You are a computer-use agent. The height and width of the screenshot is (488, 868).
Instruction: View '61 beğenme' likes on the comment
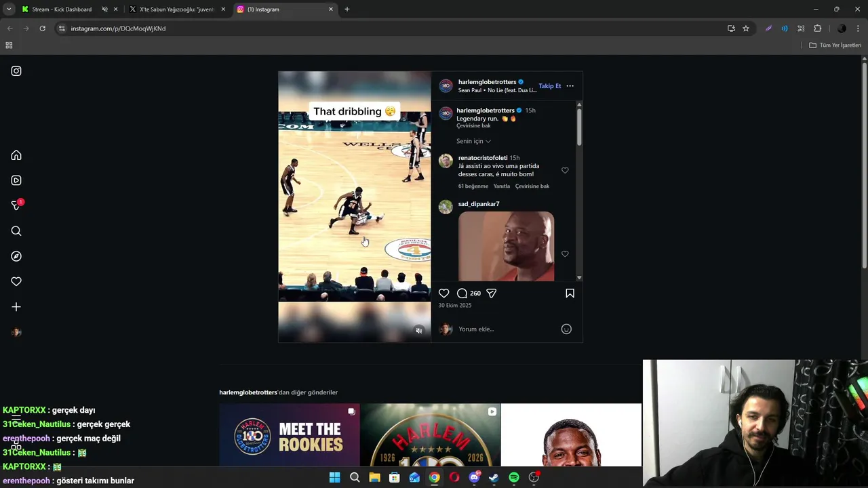tap(473, 186)
